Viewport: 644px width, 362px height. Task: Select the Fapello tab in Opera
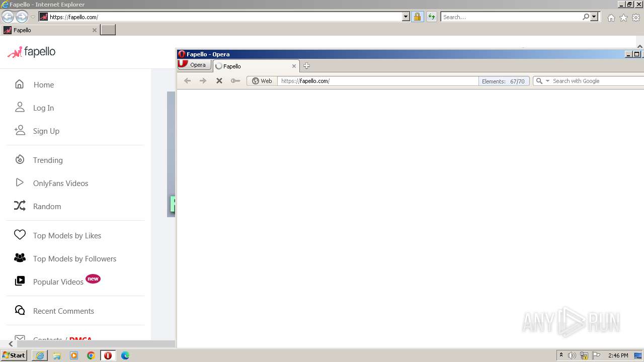coord(256,66)
